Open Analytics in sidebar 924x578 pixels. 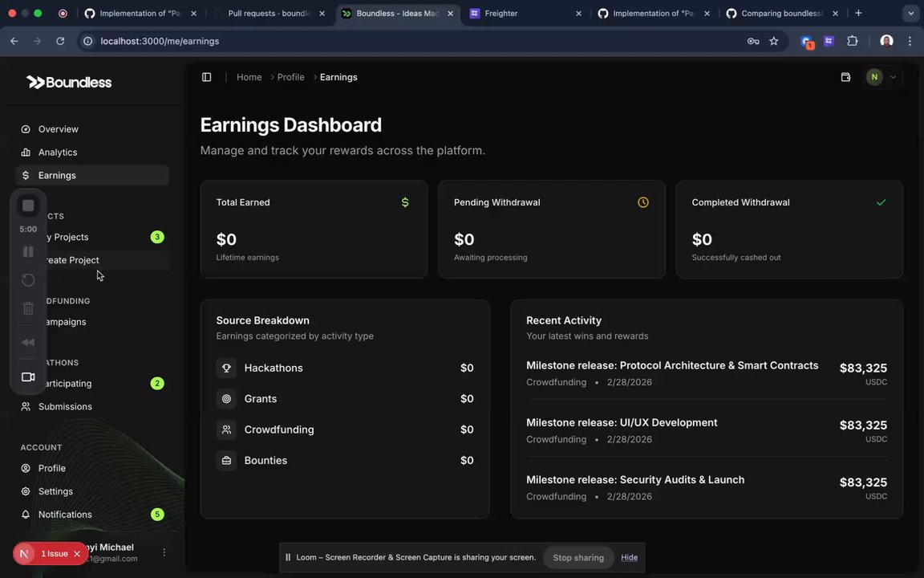pyautogui.click(x=92, y=153)
